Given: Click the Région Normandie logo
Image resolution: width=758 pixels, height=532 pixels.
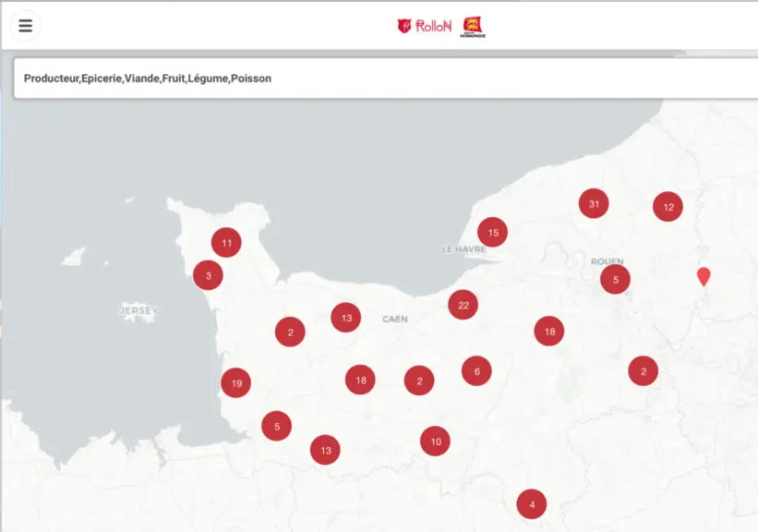Looking at the screenshot, I should pyautogui.click(x=473, y=27).
